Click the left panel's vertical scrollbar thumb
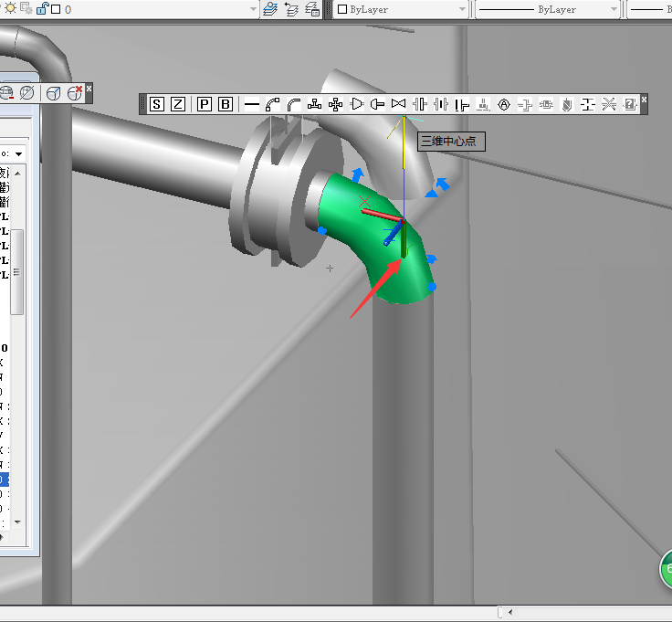Image resolution: width=672 pixels, height=622 pixels. tap(16, 271)
